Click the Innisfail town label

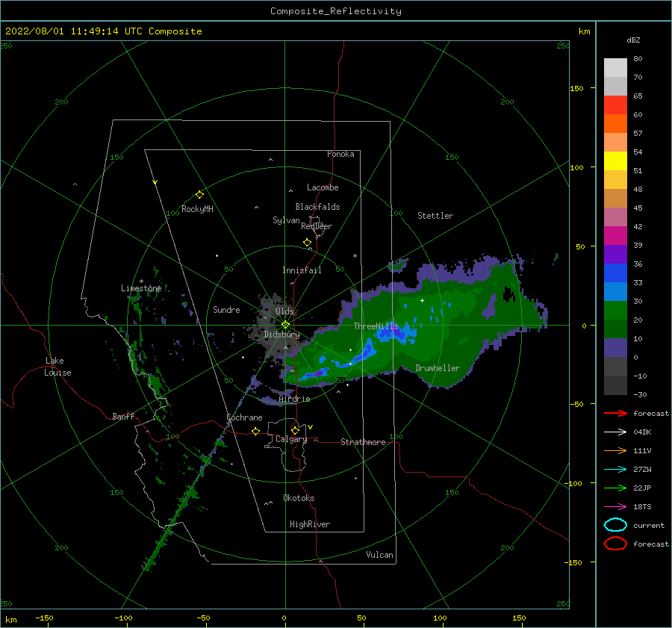[x=302, y=270]
